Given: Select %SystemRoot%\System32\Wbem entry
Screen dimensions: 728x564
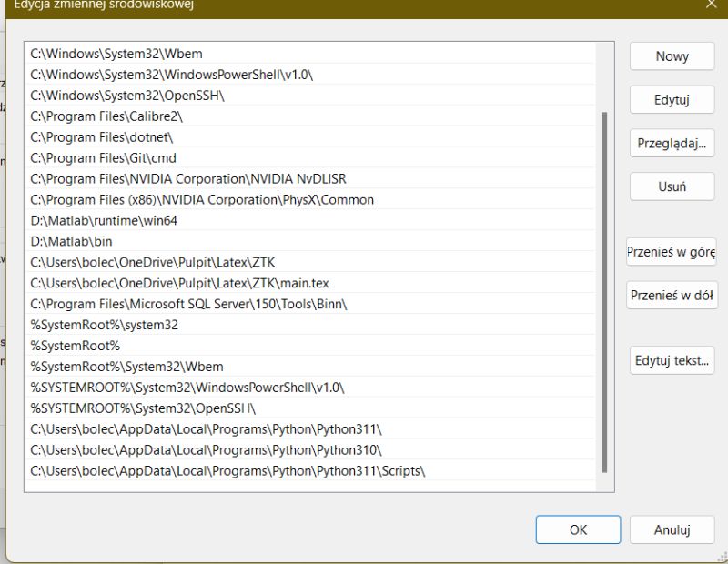Looking at the screenshot, I should [x=310, y=367].
